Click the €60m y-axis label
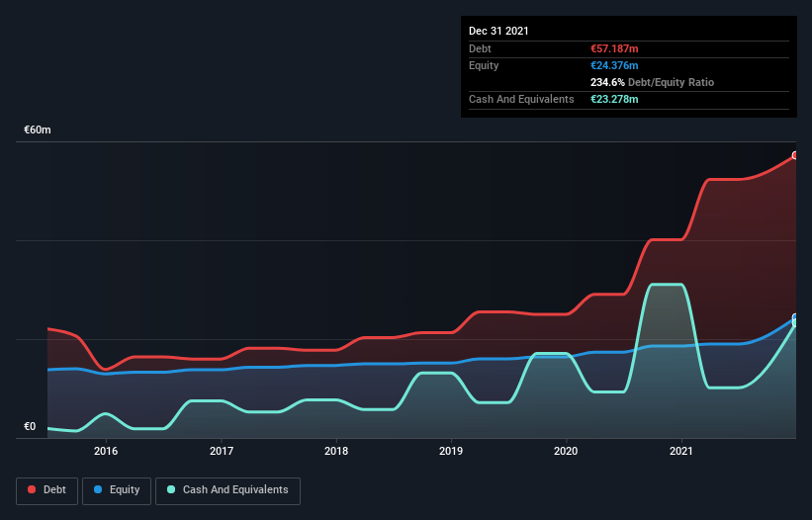812x520 pixels. pyautogui.click(x=38, y=130)
